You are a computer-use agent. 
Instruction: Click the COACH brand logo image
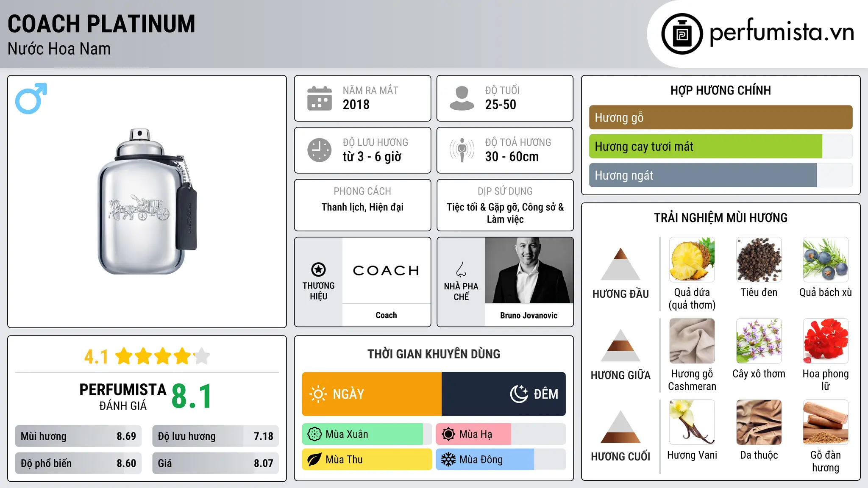click(x=386, y=270)
